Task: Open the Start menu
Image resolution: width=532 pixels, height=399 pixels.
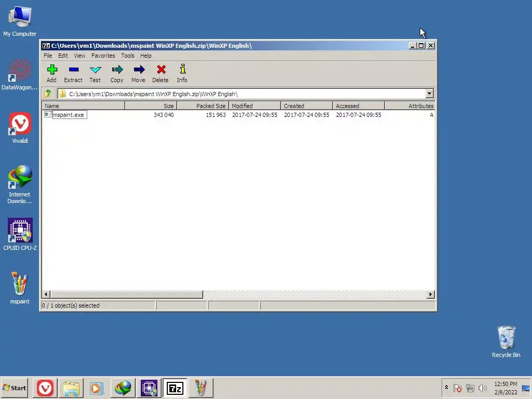Action: (14, 388)
